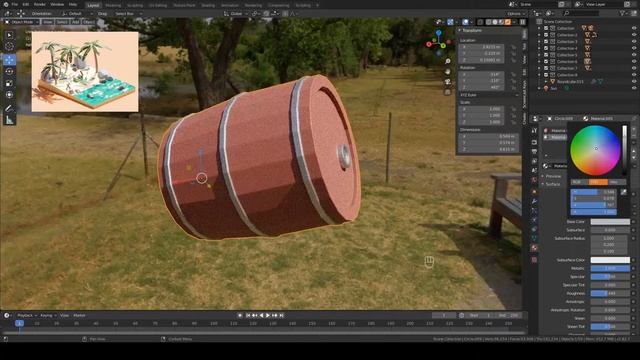Click the Base Color swatch
Viewport: 640px width, 360px height.
[x=610, y=222]
